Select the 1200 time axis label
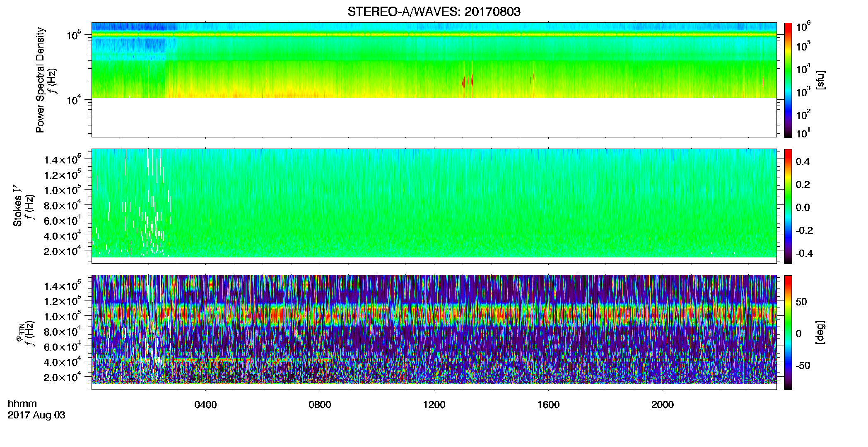 434,405
